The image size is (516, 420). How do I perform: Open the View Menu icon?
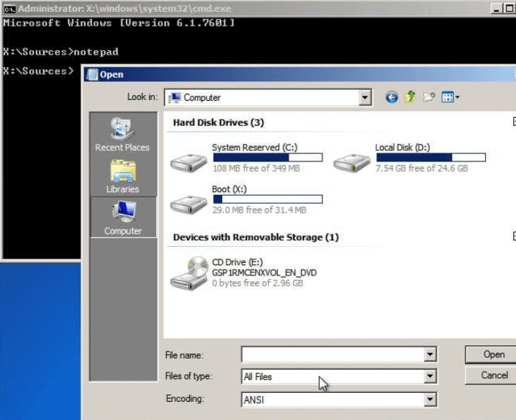(x=447, y=97)
